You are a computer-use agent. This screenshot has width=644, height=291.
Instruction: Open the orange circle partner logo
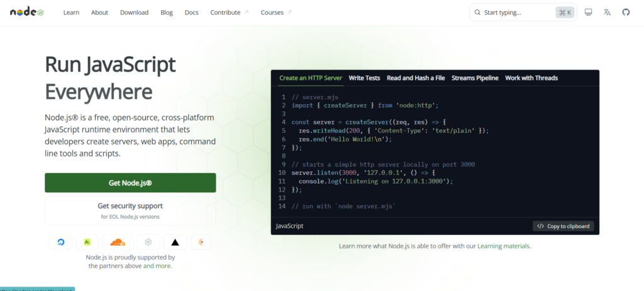tap(201, 242)
